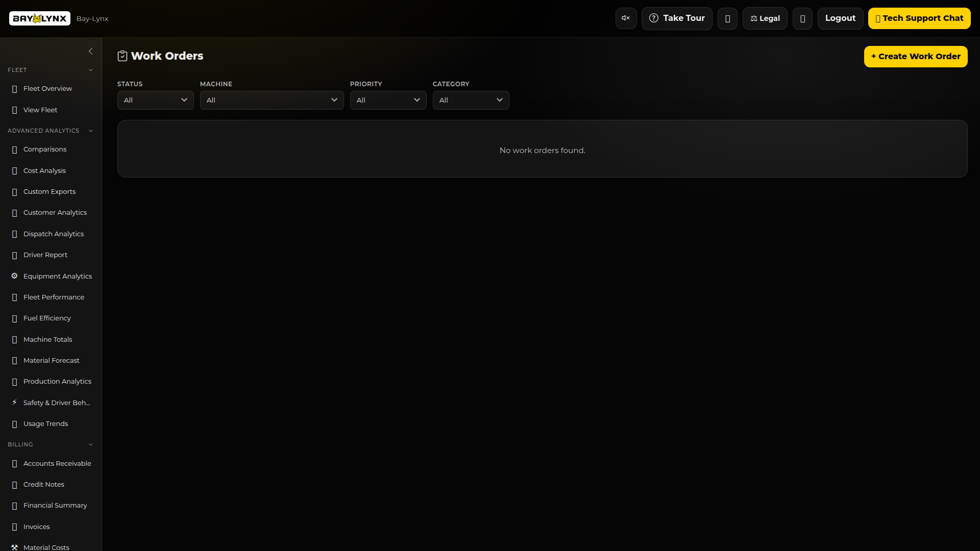Screen dimensions: 980x551
Task: Open the Status filter dropdown
Action: tap(155, 100)
